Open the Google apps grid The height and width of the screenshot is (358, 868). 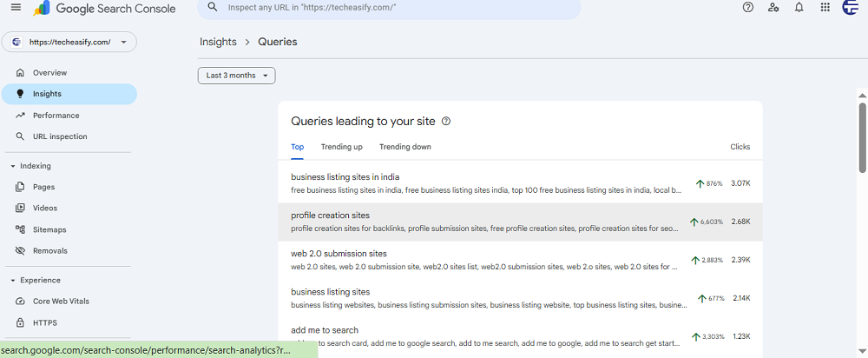[825, 8]
